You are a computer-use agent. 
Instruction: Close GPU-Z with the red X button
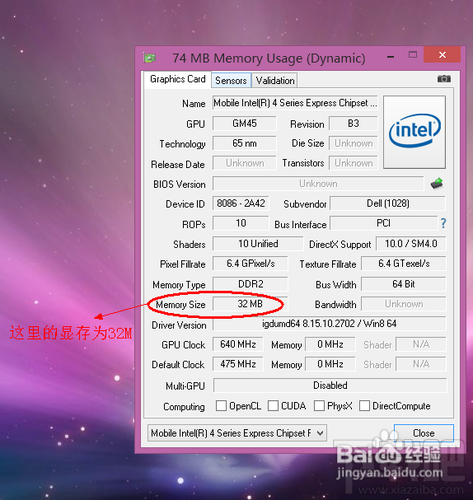442,55
